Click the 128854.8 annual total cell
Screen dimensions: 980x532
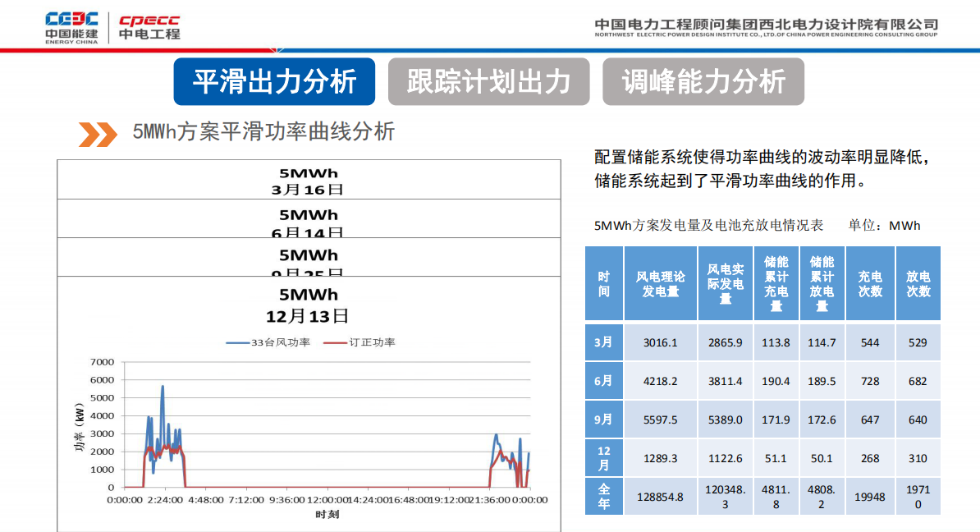coord(660,497)
